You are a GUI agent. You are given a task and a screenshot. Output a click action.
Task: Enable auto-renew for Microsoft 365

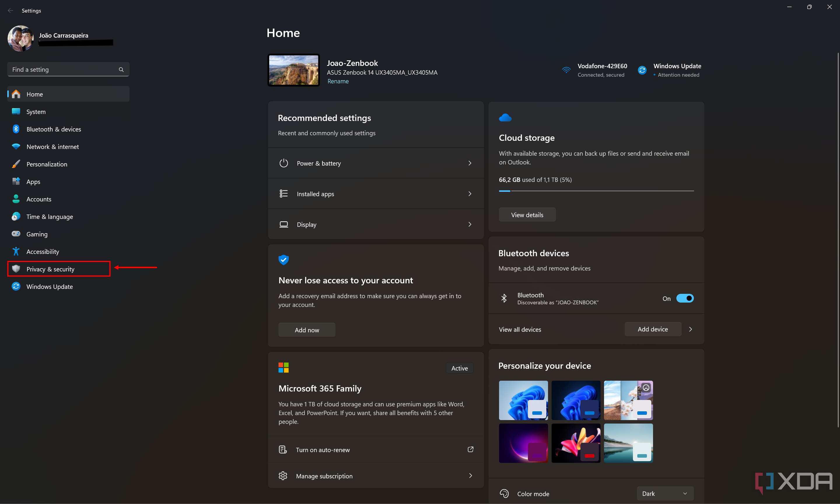coord(323,449)
